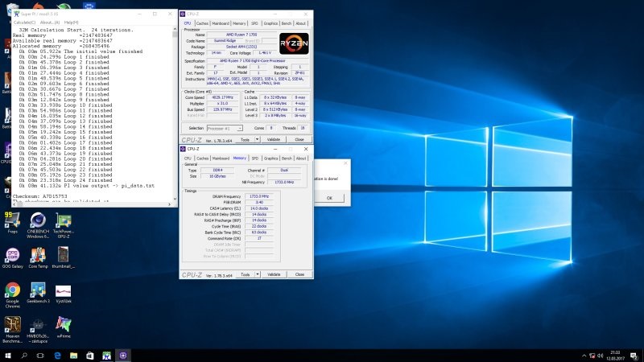
Task: Click the network icon in the system tray
Action: click(x=592, y=356)
